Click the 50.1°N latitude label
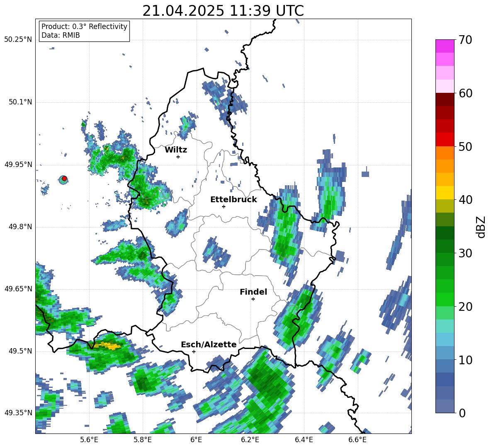The image size is (491, 448). [21, 102]
